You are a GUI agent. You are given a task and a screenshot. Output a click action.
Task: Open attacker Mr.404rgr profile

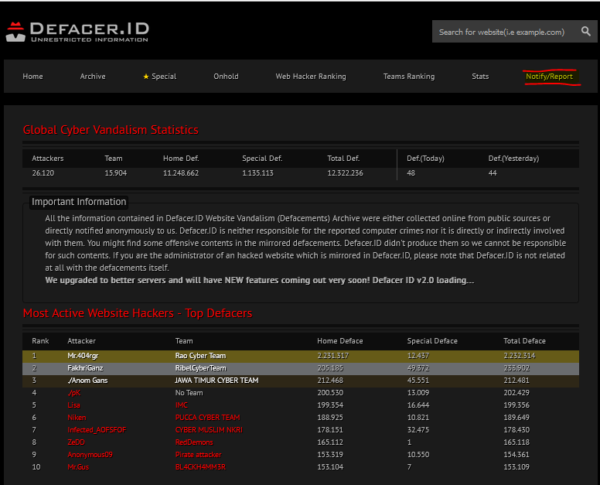[x=85, y=355]
